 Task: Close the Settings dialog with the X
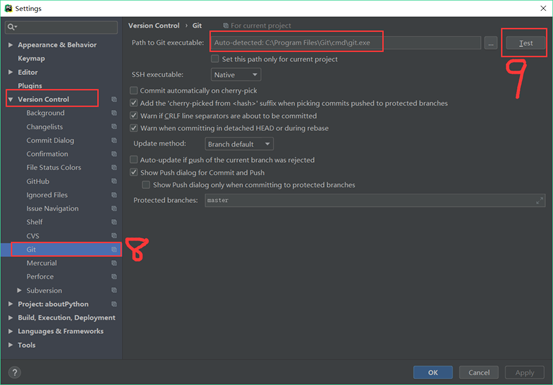(543, 8)
